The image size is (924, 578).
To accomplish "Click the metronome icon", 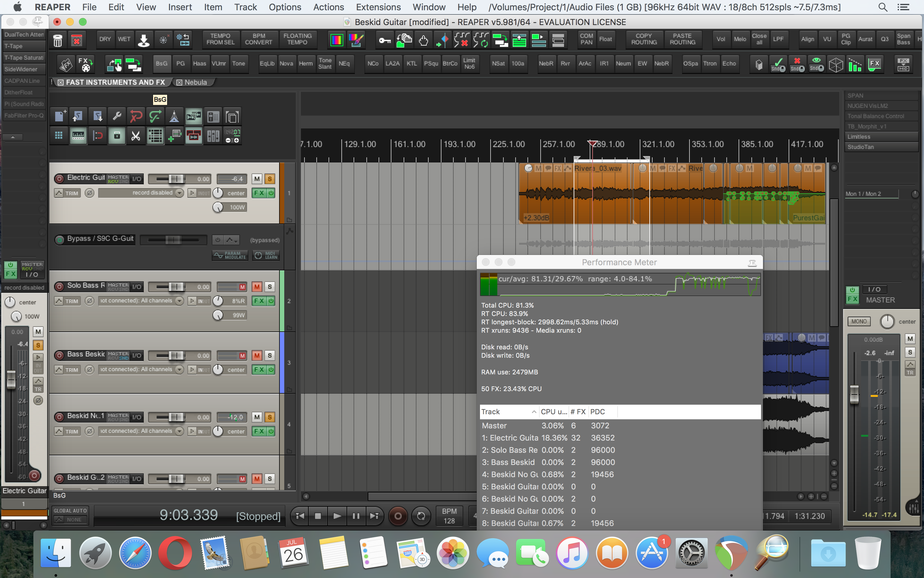I will pos(174,116).
